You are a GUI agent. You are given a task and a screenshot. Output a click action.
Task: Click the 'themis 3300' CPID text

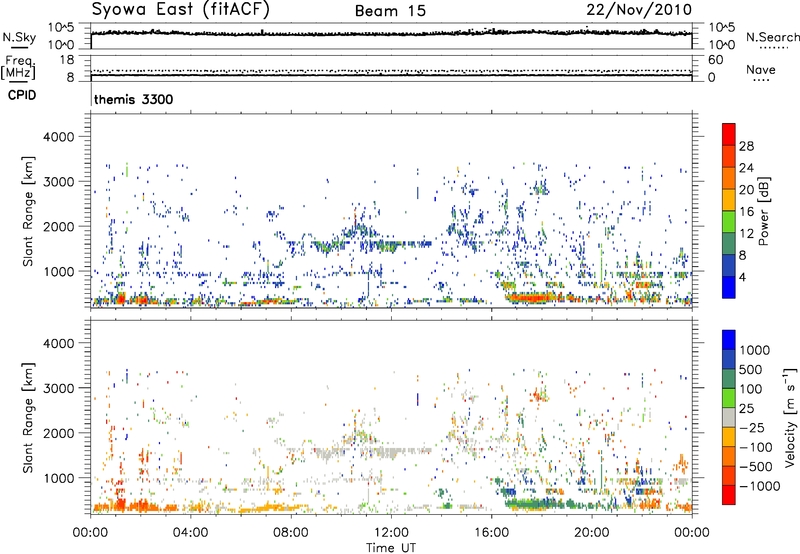pos(134,99)
